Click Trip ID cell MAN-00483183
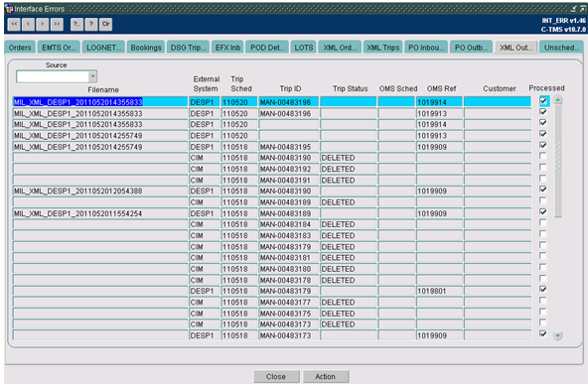The height and width of the screenshot is (384, 588). tap(288, 235)
